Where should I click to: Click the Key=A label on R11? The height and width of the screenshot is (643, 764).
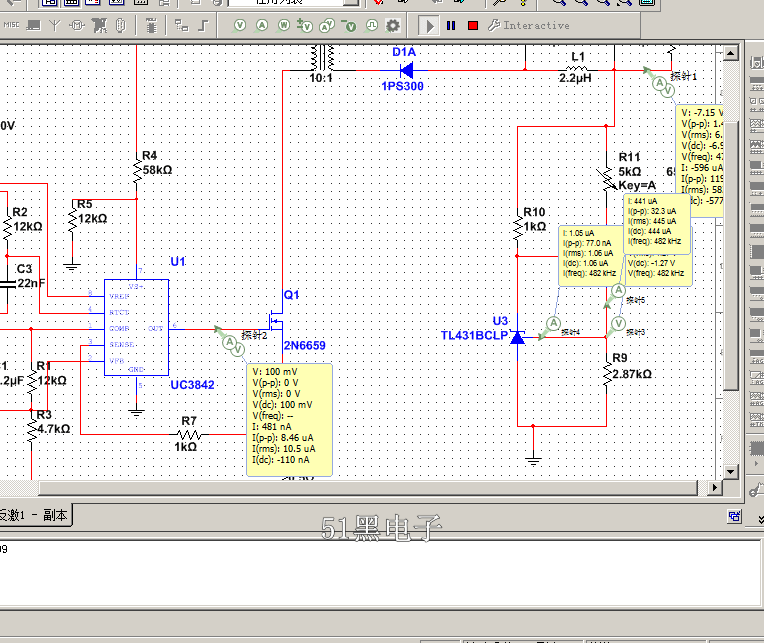click(637, 186)
